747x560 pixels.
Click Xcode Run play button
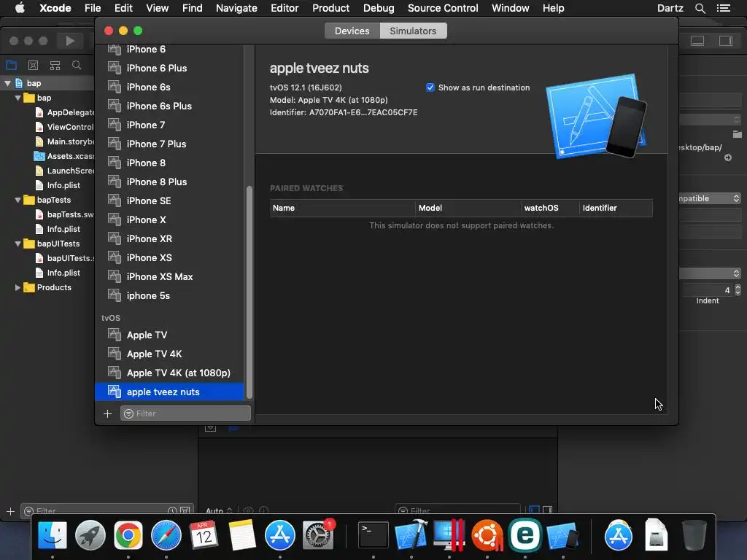tap(69, 41)
